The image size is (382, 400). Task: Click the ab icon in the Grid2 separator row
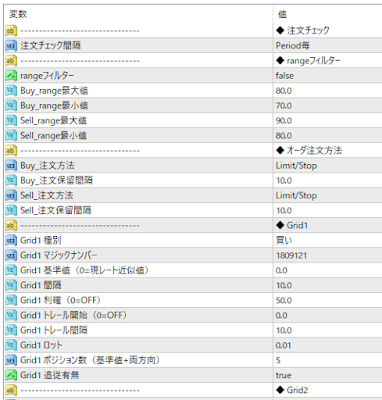pyautogui.click(x=11, y=390)
